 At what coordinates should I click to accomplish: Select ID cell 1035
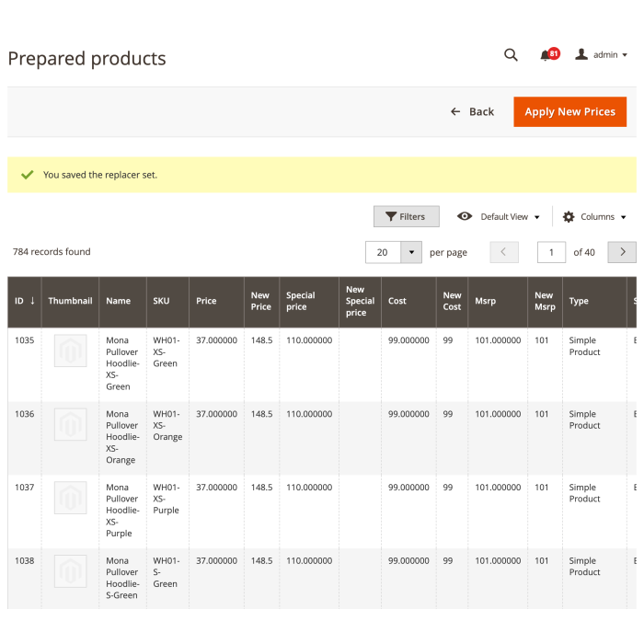25,340
